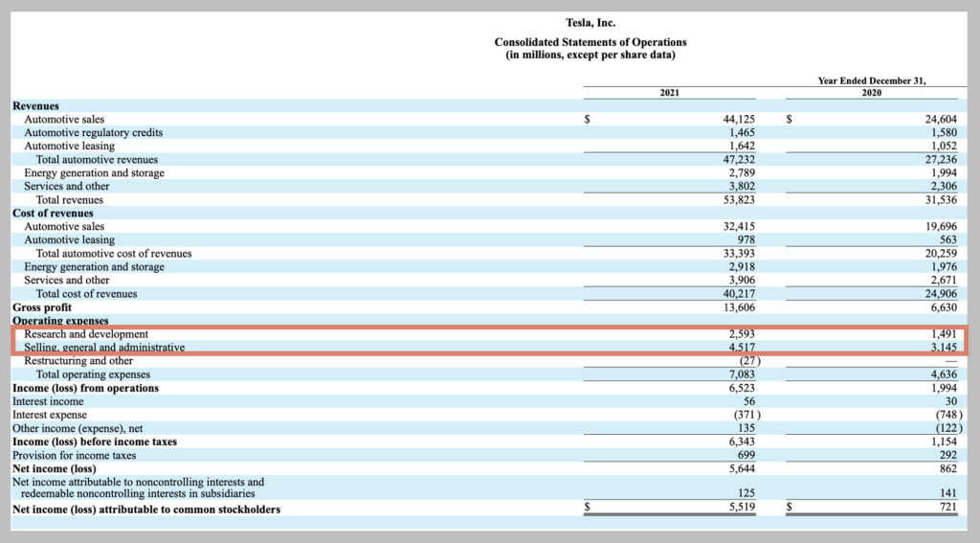Click total operating expenses value '7,083'

[x=742, y=374]
